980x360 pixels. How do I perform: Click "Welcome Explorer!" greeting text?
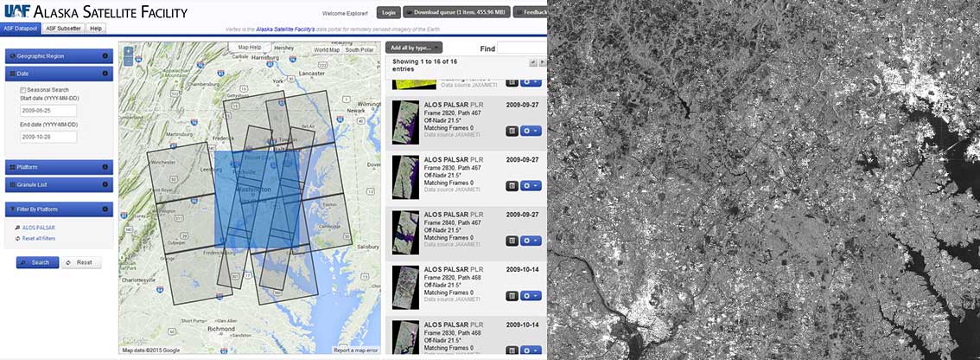click(344, 13)
